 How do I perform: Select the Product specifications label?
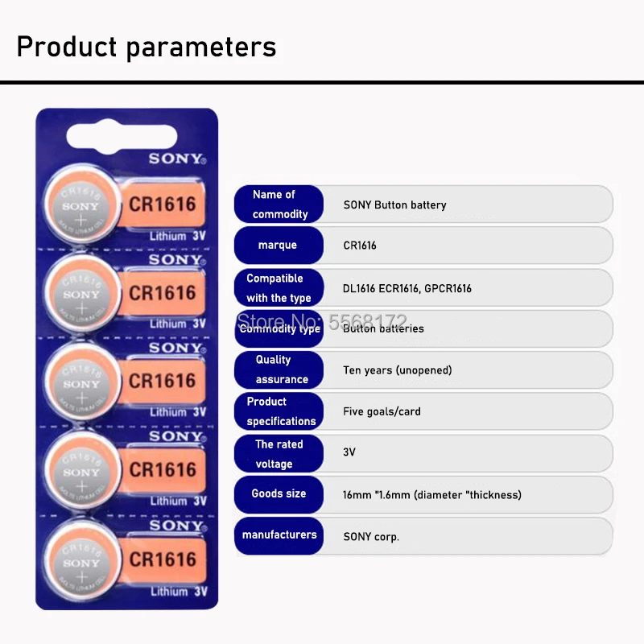(x=279, y=411)
